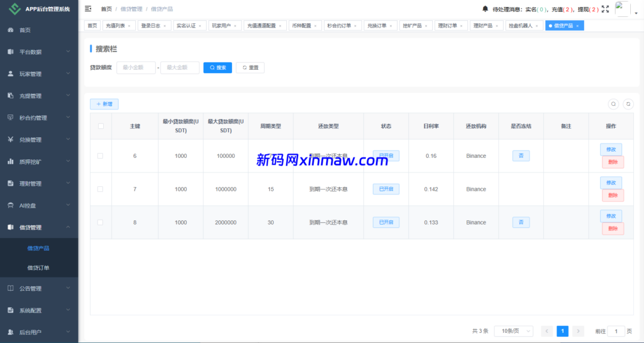Open 借贷订单 submenu item
This screenshot has width=644, height=343.
tap(39, 267)
